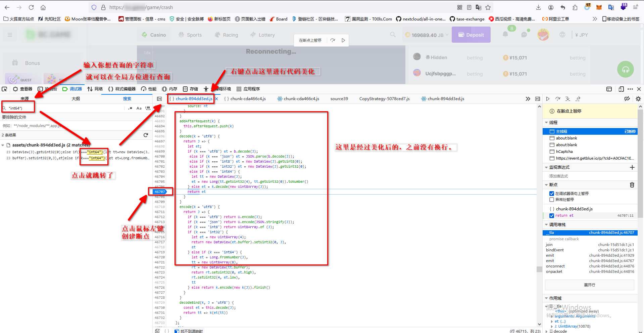Viewport: 644px width, 333px height.
Task: Toggle the regex search modifier
Action: click(x=130, y=108)
